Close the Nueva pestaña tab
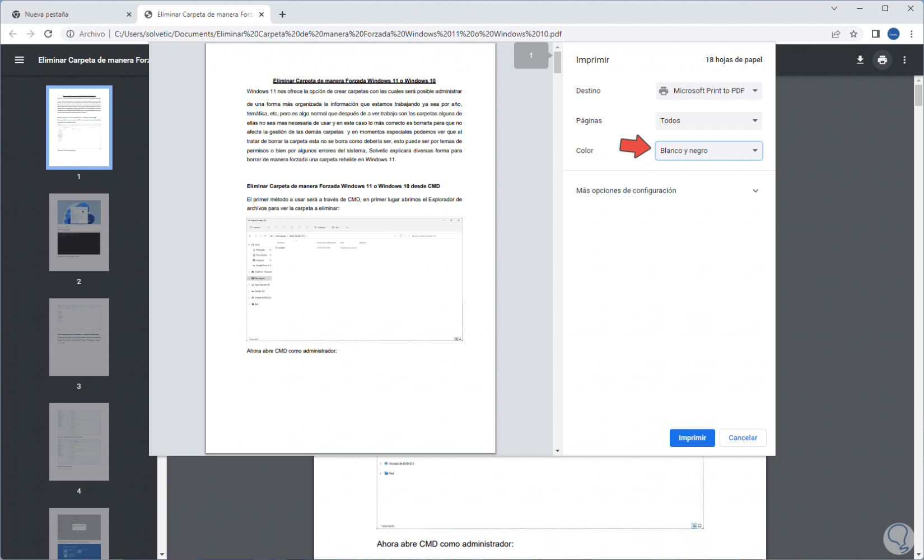Image resolution: width=924 pixels, height=560 pixels. pyautogui.click(x=129, y=15)
